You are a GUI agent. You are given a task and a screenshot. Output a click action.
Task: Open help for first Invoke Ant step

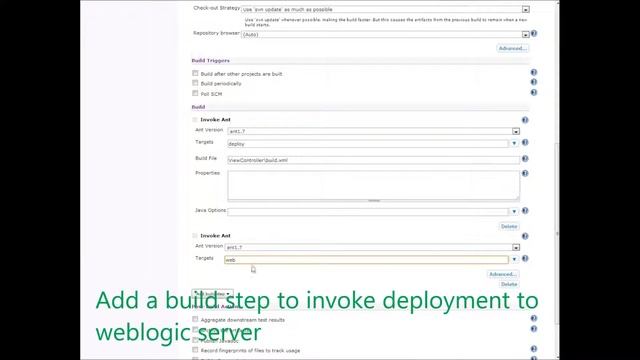[525, 120]
